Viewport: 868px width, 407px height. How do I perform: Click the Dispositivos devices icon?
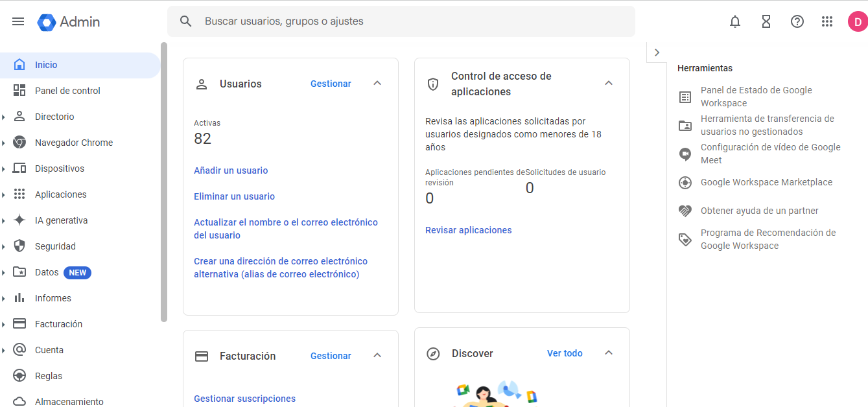(x=19, y=169)
